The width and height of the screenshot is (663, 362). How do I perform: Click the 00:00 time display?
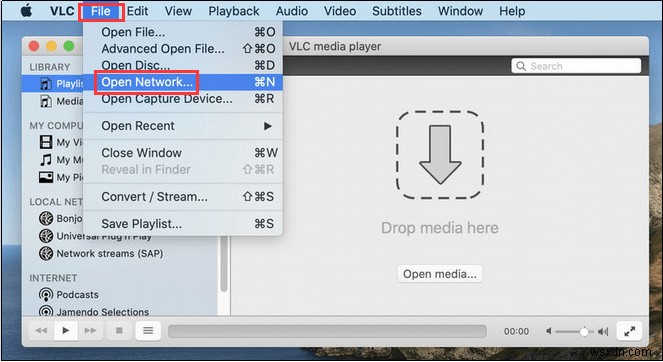[516, 331]
